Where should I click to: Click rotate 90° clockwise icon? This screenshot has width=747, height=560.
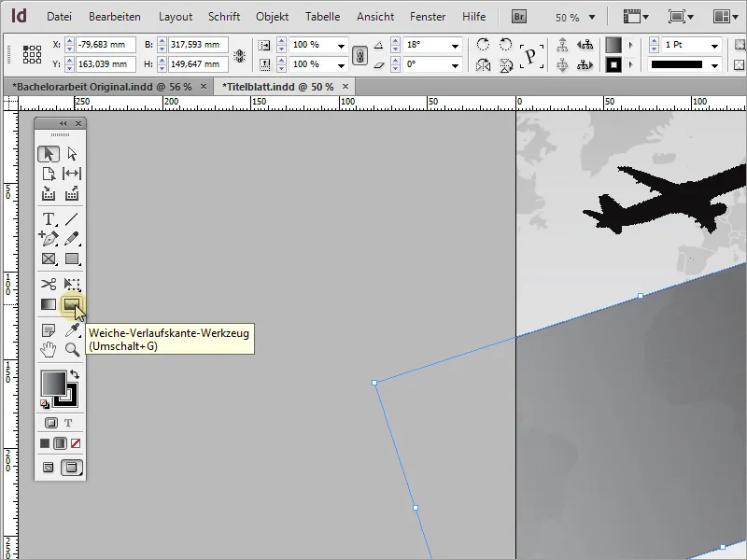tap(483, 45)
